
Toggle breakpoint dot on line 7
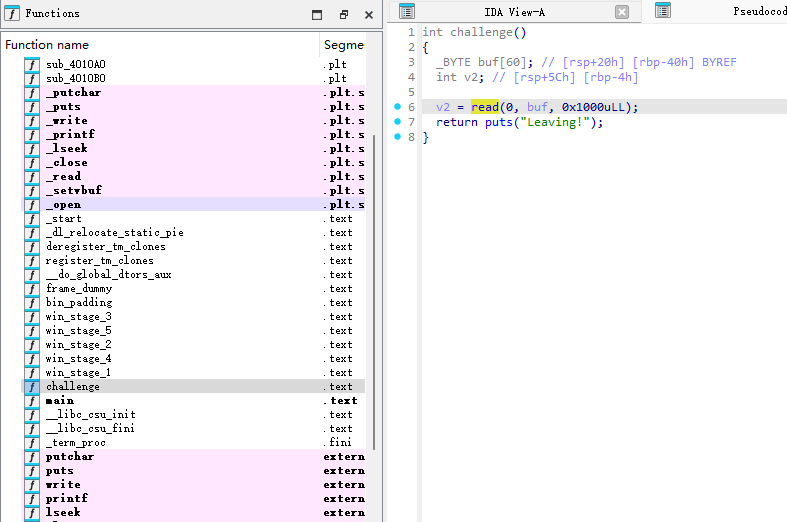click(x=397, y=122)
